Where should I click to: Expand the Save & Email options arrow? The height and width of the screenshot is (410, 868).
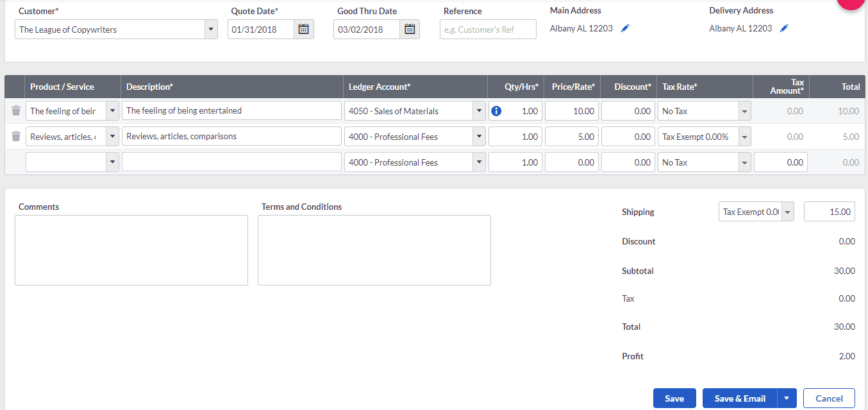pos(787,398)
